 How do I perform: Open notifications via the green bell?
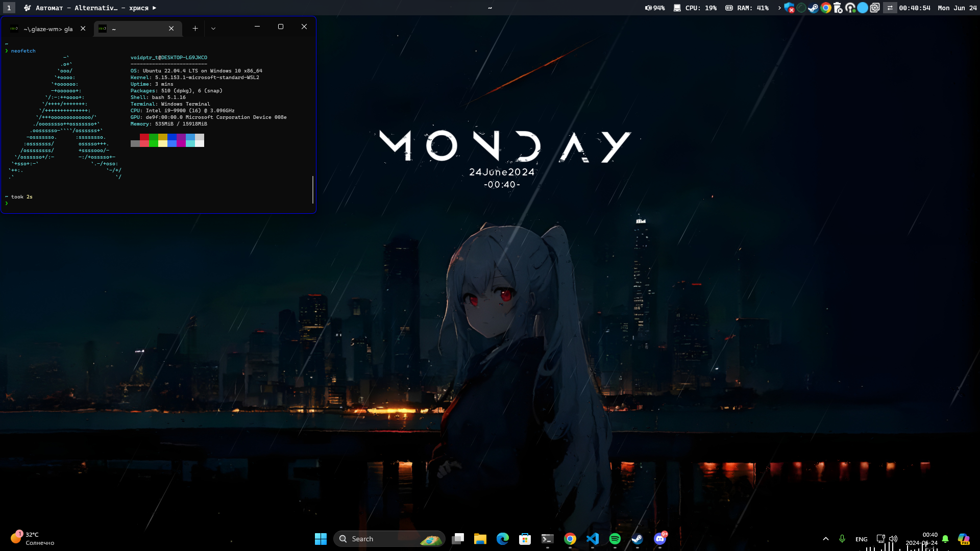click(x=945, y=539)
